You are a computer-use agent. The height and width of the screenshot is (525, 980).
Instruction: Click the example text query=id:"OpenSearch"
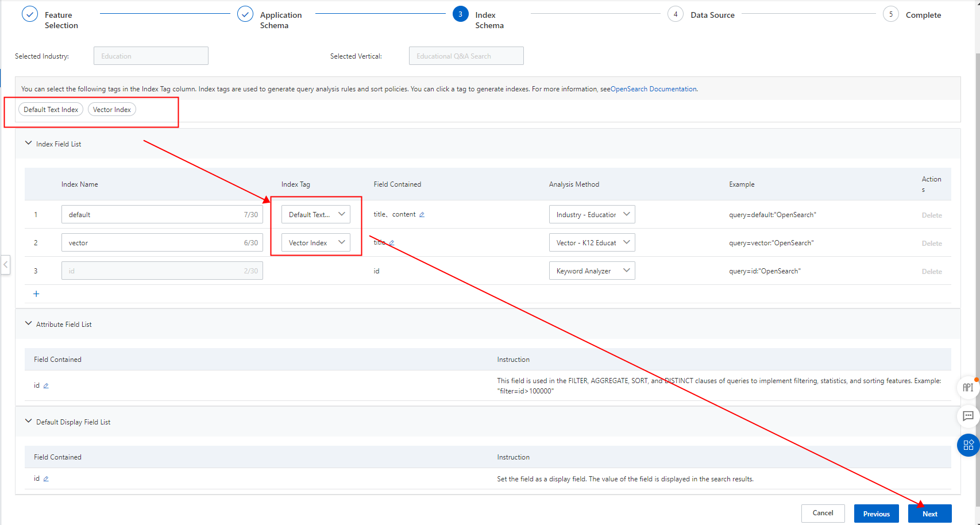click(765, 271)
